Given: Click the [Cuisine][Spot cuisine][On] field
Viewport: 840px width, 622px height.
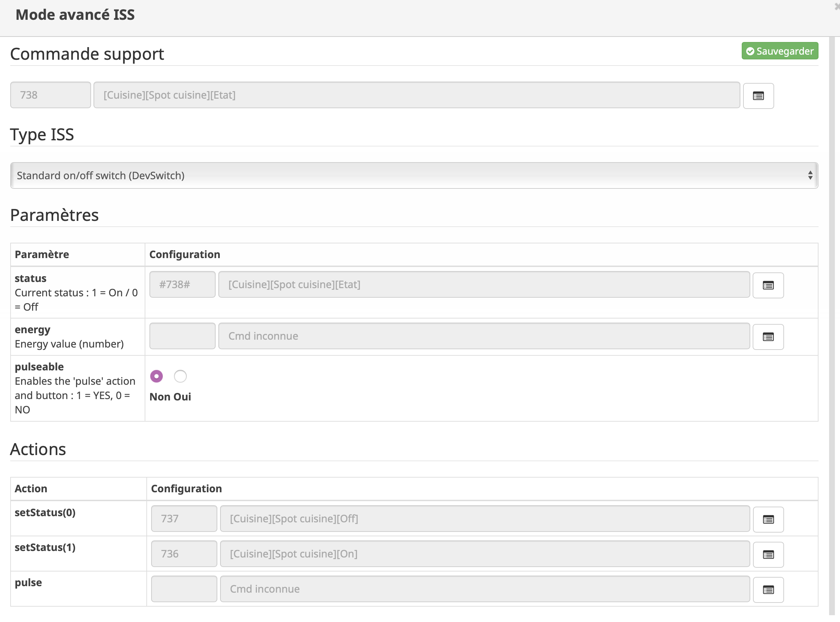Looking at the screenshot, I should point(485,553).
